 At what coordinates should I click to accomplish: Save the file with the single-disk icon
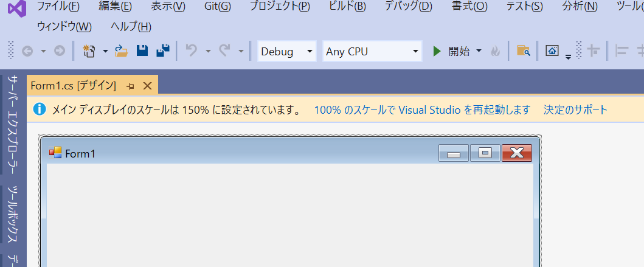[142, 51]
